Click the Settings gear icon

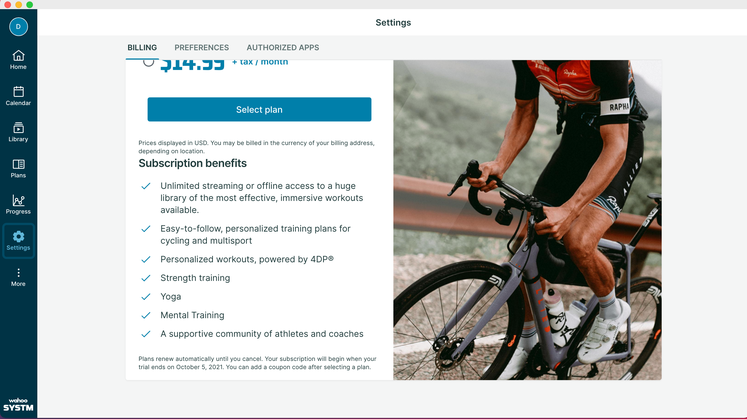coord(19,237)
